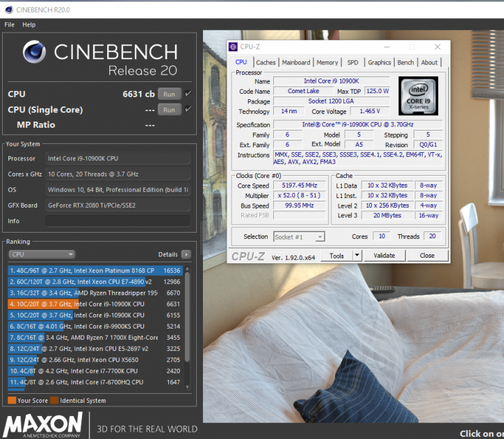Switch to the Graphics tab in CPU-Z

click(x=380, y=63)
